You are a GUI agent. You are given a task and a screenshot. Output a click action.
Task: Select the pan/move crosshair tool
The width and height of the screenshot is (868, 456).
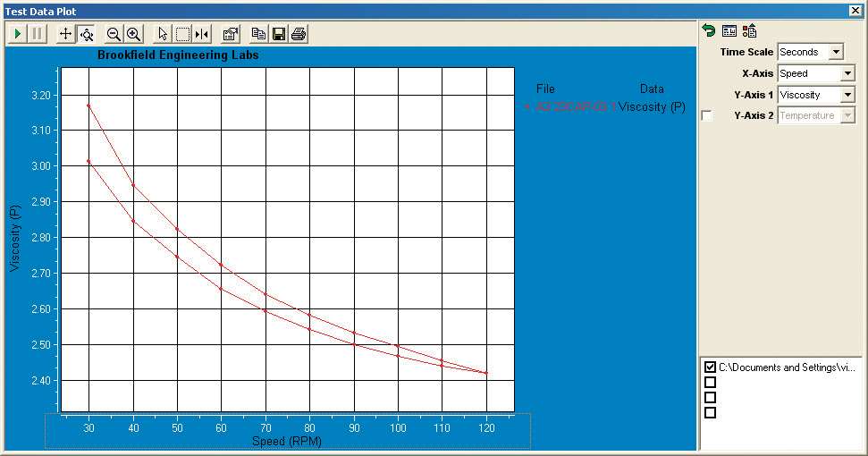click(65, 34)
